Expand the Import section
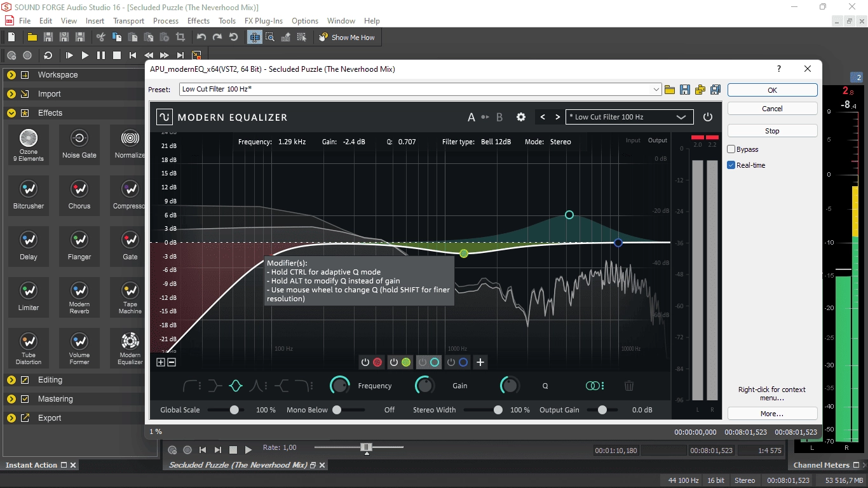868x488 pixels. pos(11,94)
